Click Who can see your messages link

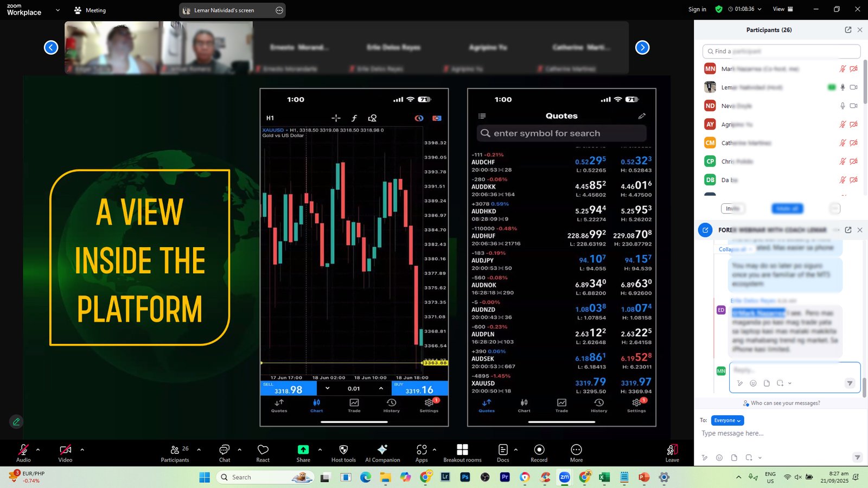coord(784,403)
